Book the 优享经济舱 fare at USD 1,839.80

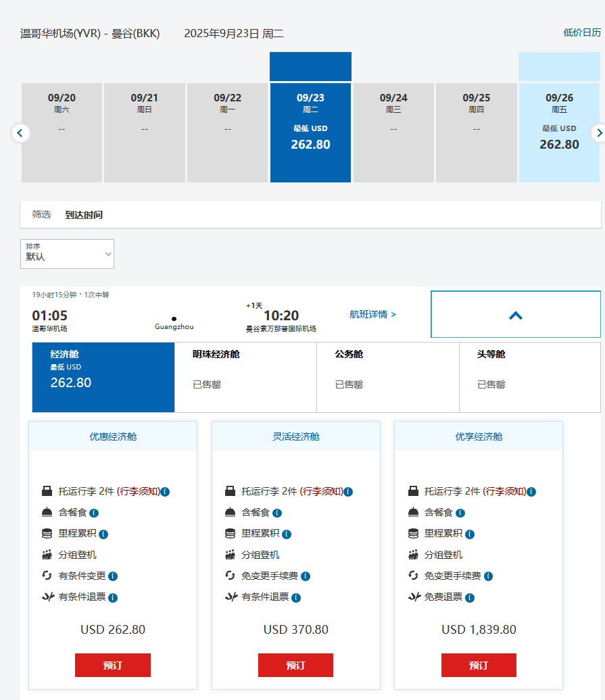point(479,665)
